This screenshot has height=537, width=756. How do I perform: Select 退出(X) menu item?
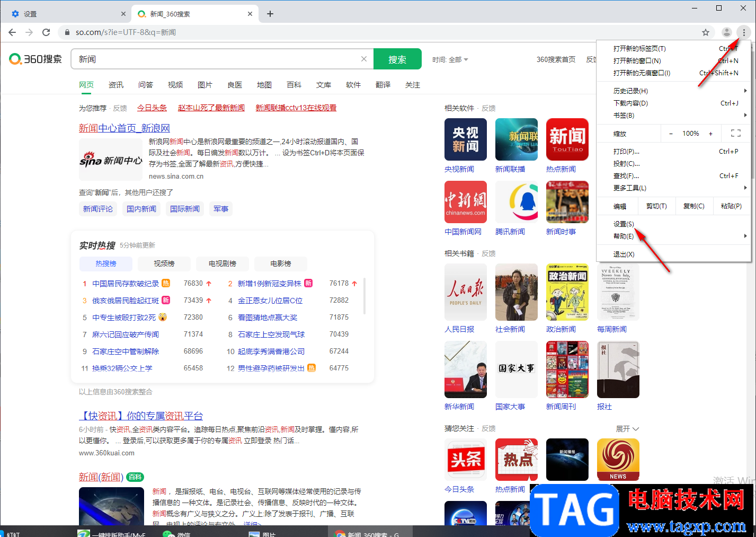pos(673,254)
